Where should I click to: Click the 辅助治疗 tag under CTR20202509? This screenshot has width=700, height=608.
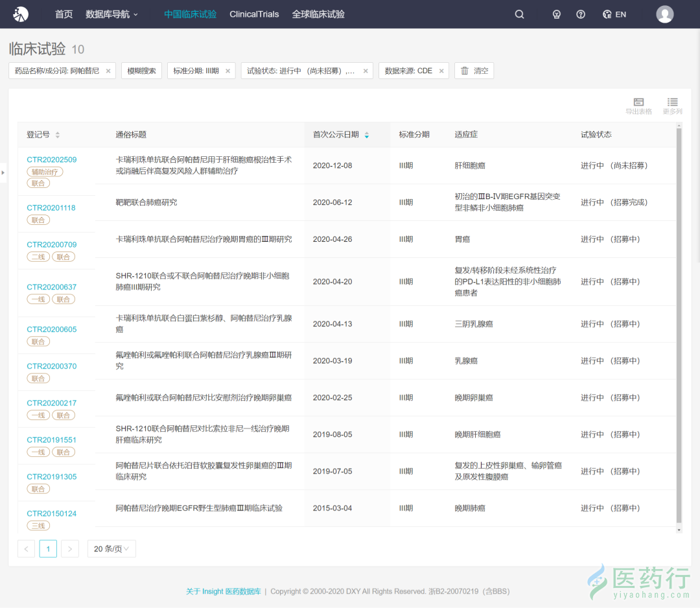click(45, 172)
